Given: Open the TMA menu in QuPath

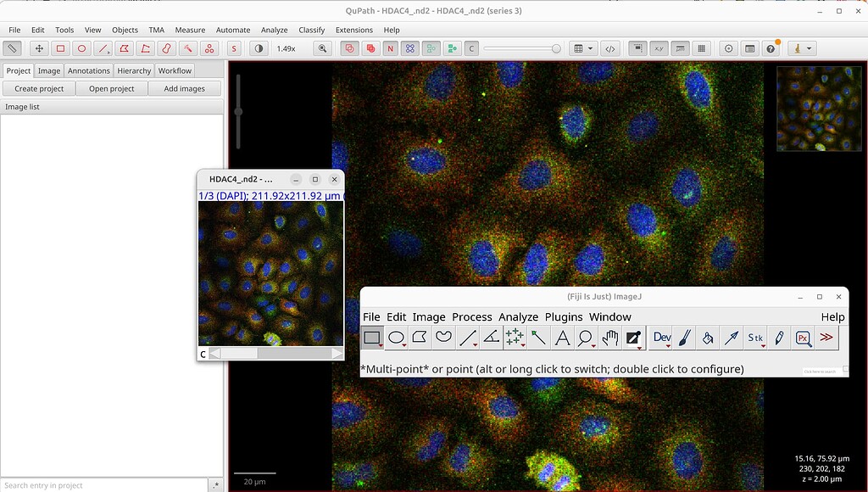Looking at the screenshot, I should (156, 30).
